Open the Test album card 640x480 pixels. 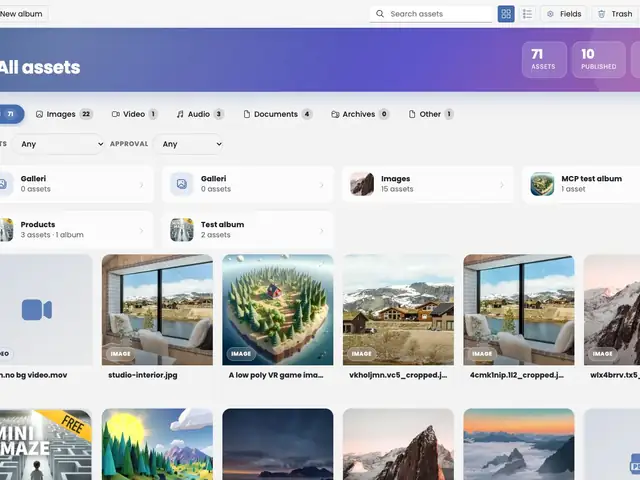[x=248, y=230]
